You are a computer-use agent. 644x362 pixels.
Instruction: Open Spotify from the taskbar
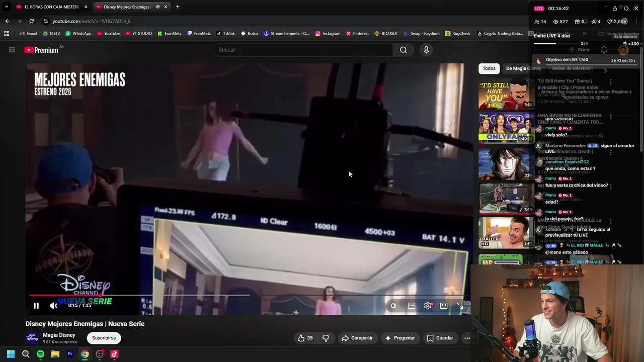click(40, 354)
